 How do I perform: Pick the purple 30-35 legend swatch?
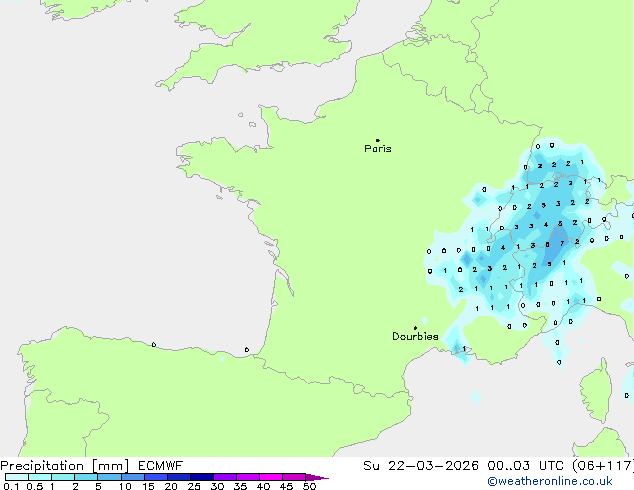coord(225,477)
